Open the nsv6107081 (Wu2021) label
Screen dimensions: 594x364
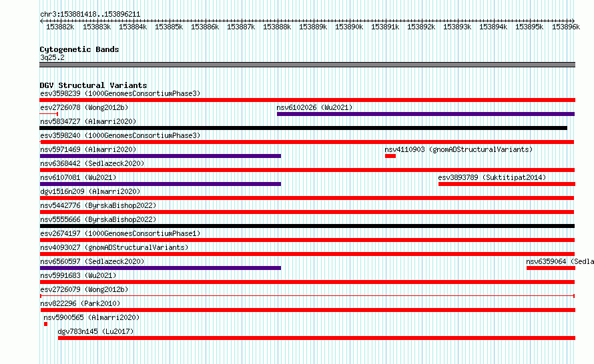[78, 177]
